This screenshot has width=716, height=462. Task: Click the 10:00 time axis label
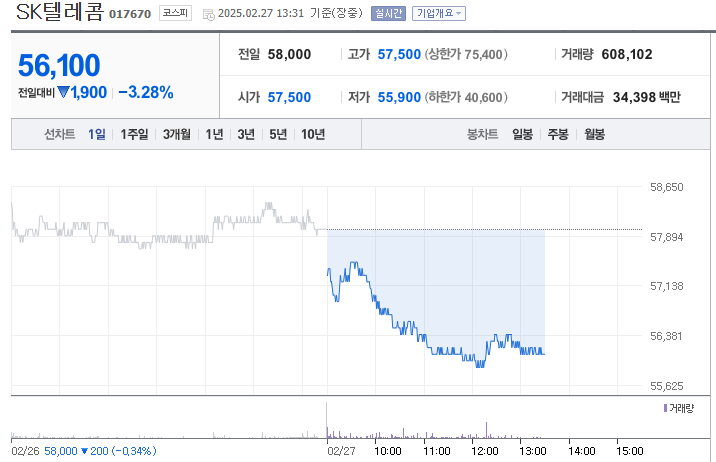tap(388, 452)
